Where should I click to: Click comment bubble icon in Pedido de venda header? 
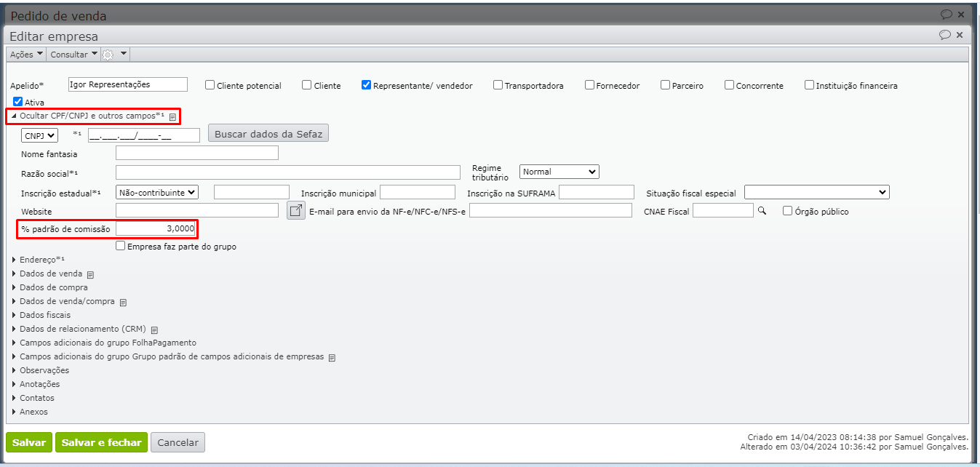tap(946, 14)
